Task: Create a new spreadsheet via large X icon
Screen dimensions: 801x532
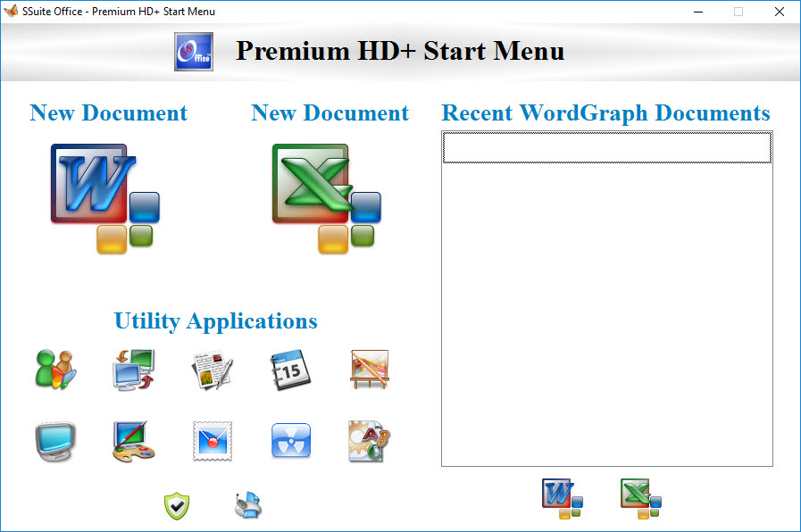Action: (x=327, y=198)
